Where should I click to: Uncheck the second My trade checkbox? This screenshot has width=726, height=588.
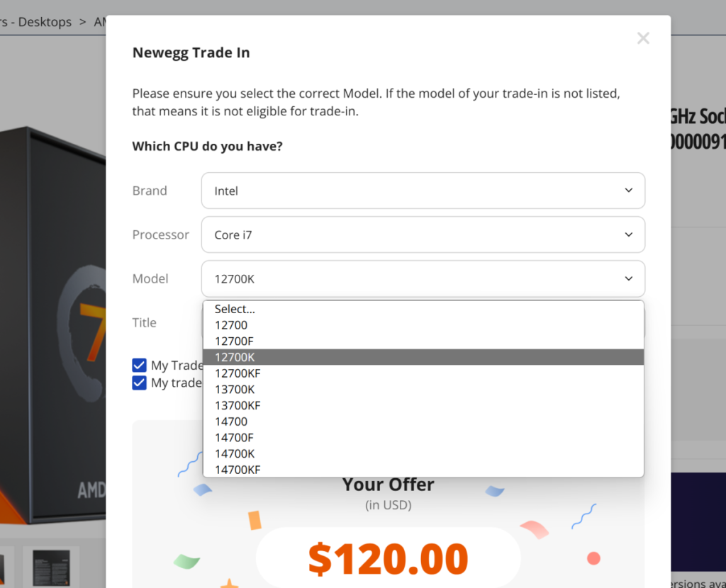coord(140,383)
